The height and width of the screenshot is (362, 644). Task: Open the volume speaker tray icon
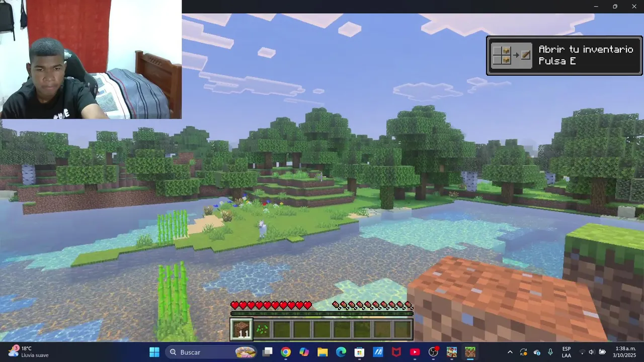point(592,352)
